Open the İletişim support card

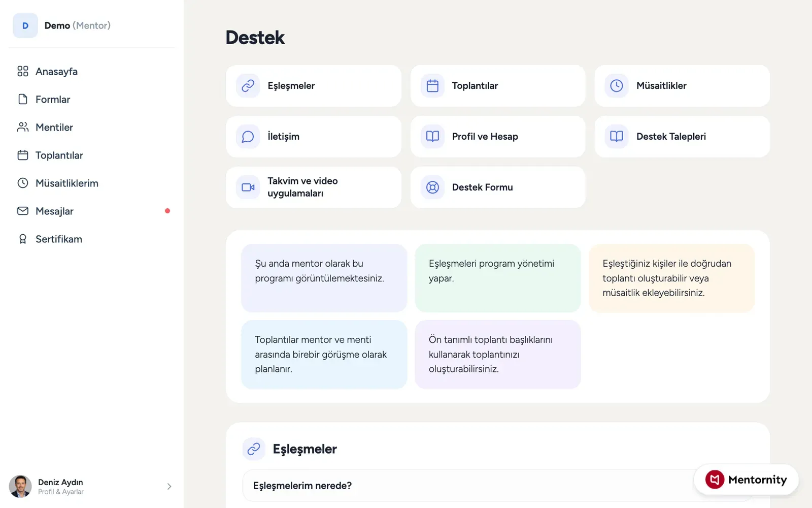point(314,137)
